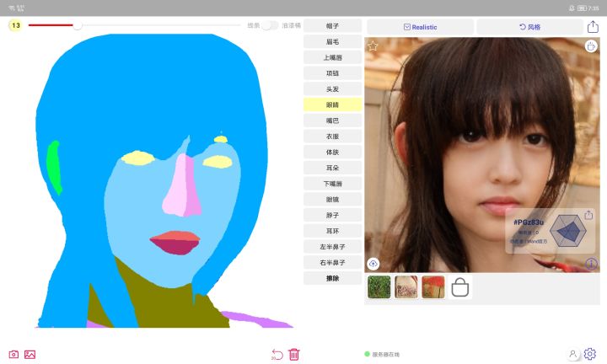Open the Realistic model dropdown
607x364 pixels.
tap(421, 27)
